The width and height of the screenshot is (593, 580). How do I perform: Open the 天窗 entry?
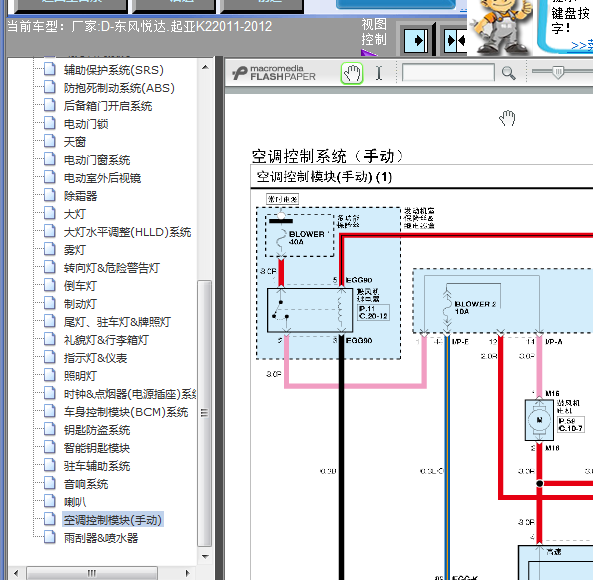[x=75, y=142]
